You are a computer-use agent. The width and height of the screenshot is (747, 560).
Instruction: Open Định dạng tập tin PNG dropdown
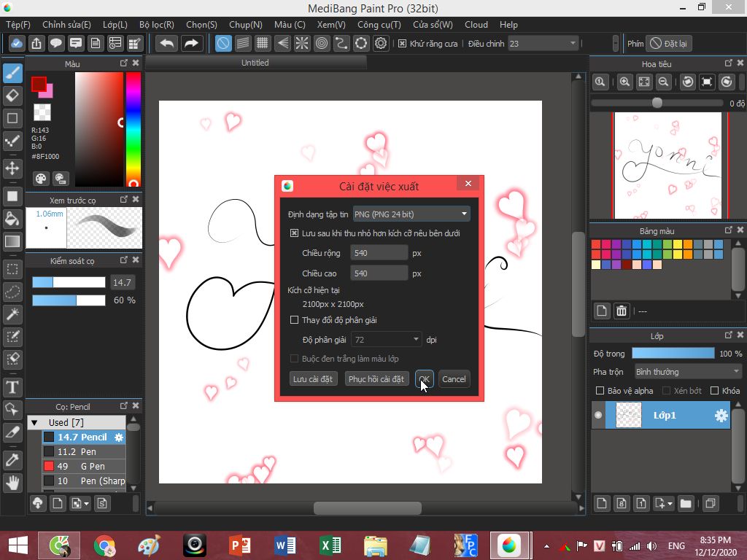click(411, 214)
